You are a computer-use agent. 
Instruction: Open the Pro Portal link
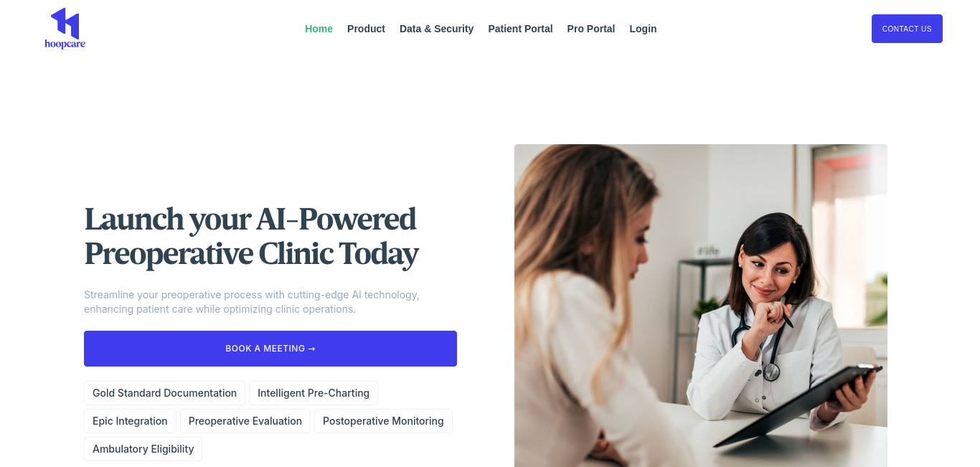click(590, 29)
